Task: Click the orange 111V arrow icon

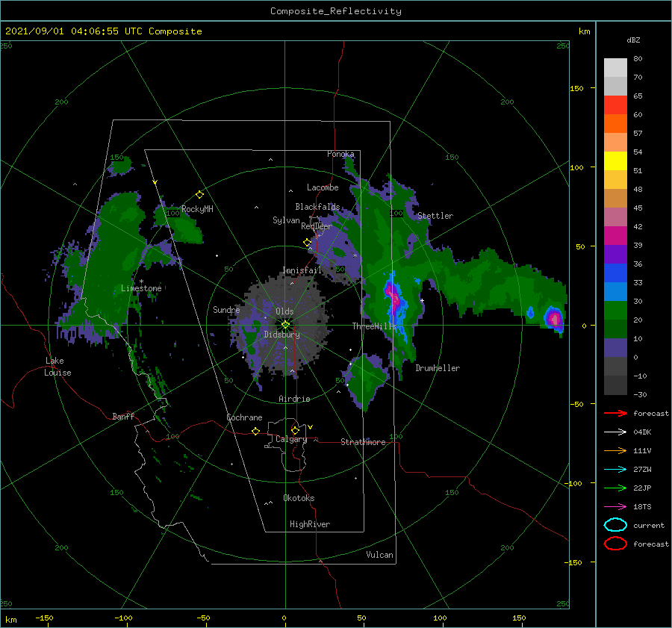Action: pos(615,450)
